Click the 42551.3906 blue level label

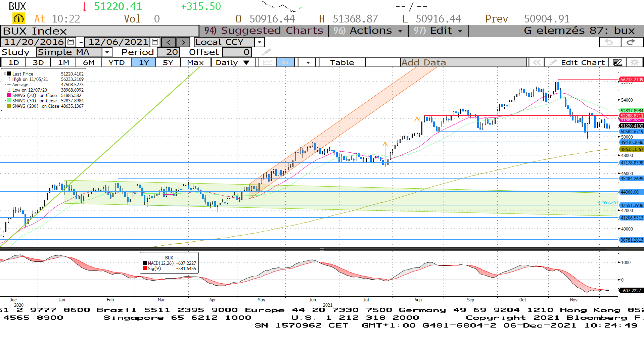(631, 205)
